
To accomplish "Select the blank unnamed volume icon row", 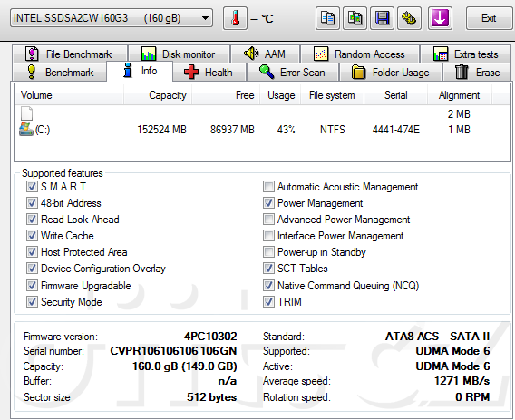I will click(26, 113).
